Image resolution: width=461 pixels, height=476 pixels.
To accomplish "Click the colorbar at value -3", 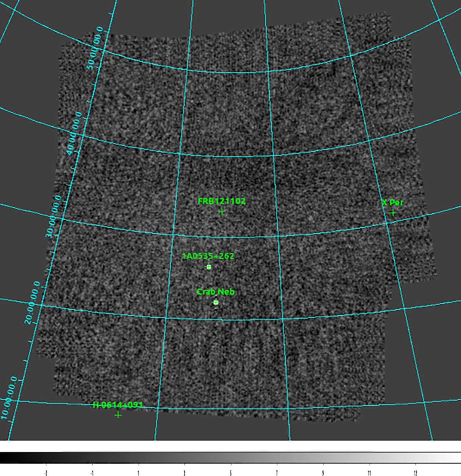I will (46, 458).
